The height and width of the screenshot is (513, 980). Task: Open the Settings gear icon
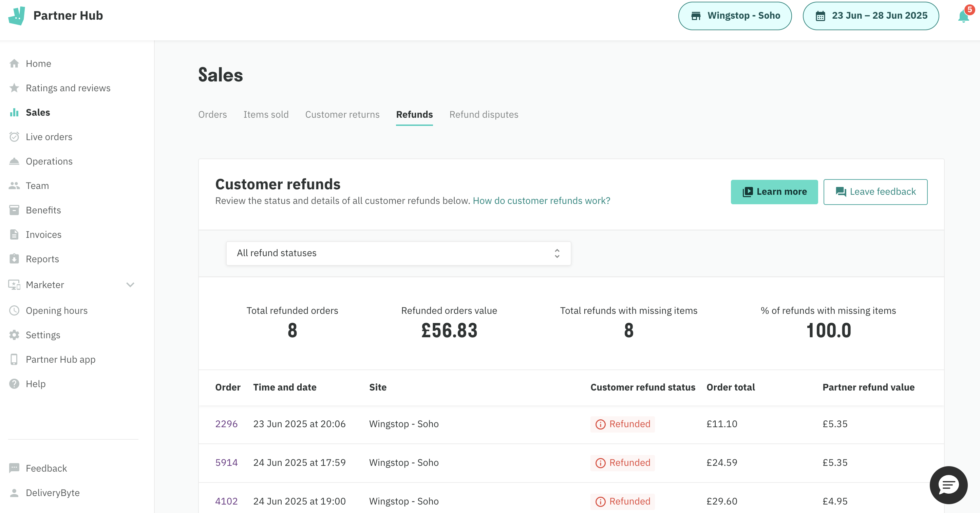(14, 335)
